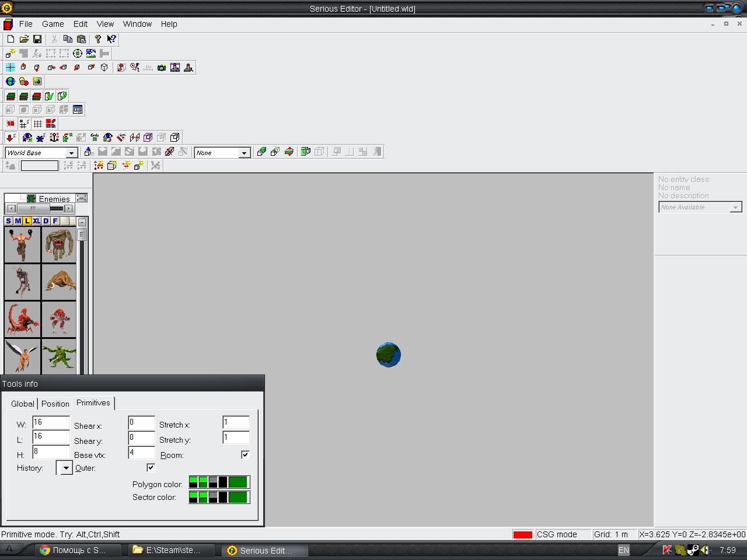Open the Game menu

53,24
